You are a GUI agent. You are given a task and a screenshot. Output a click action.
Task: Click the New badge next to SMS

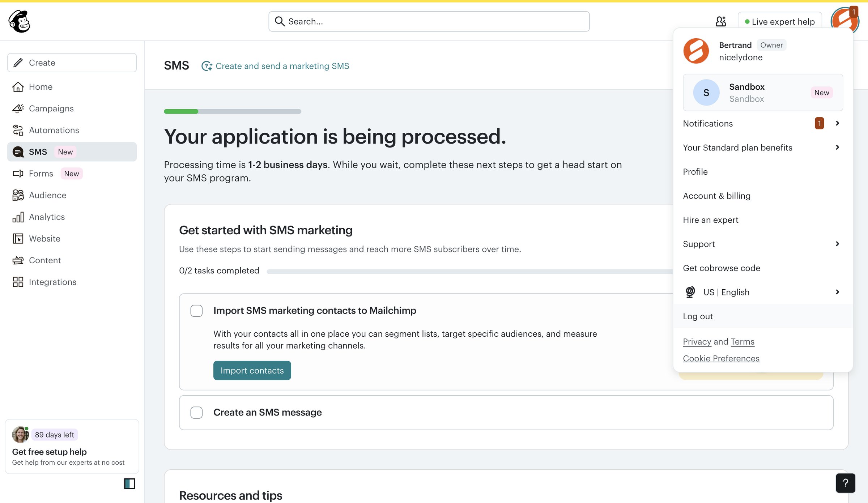[65, 152]
